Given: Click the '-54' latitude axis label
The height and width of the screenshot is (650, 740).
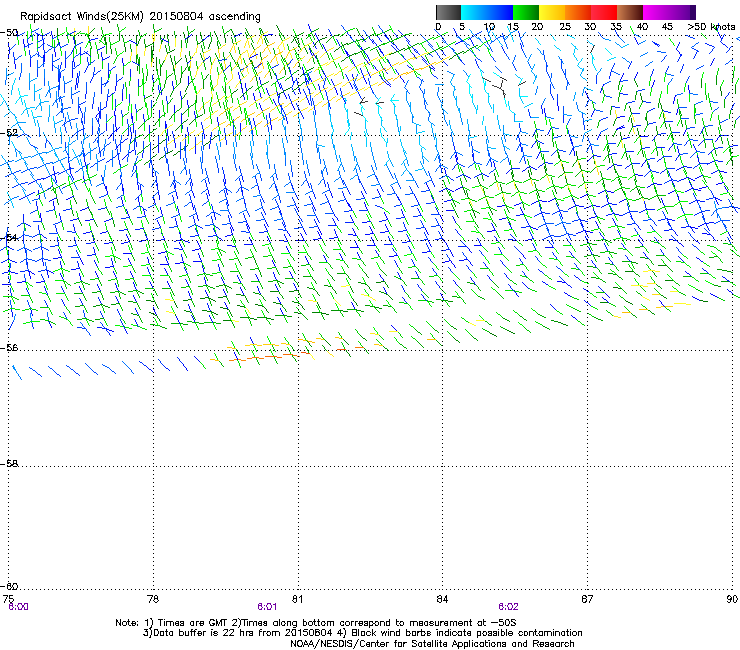Looking at the screenshot, I should [9, 237].
